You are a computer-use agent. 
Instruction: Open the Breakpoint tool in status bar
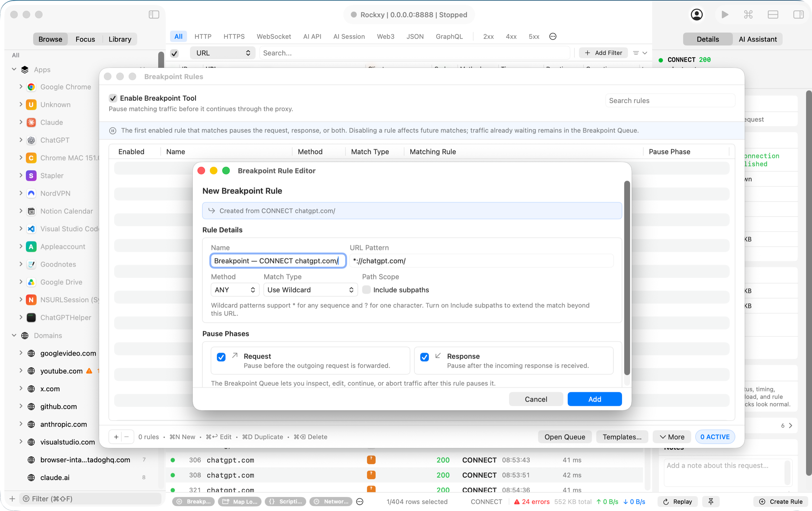(194, 502)
